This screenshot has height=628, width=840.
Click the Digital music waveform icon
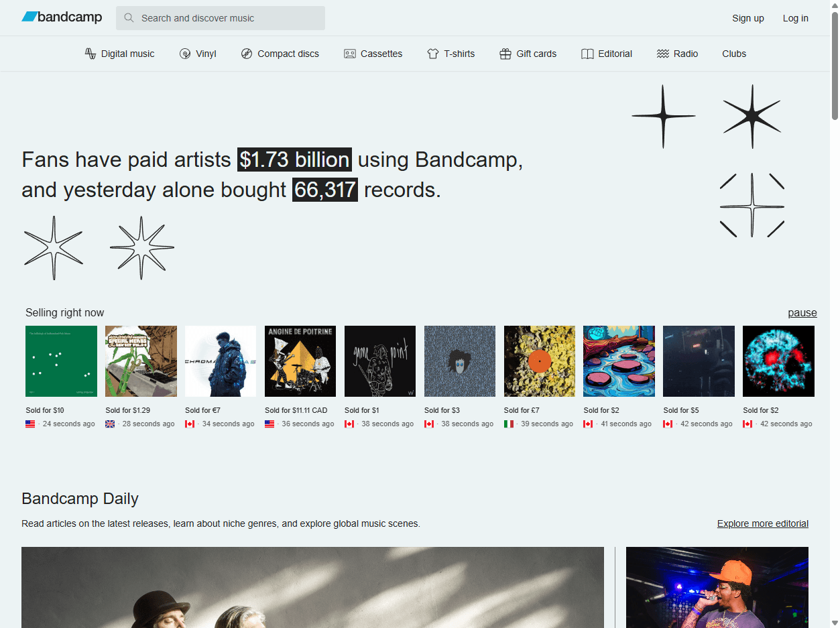(91, 54)
